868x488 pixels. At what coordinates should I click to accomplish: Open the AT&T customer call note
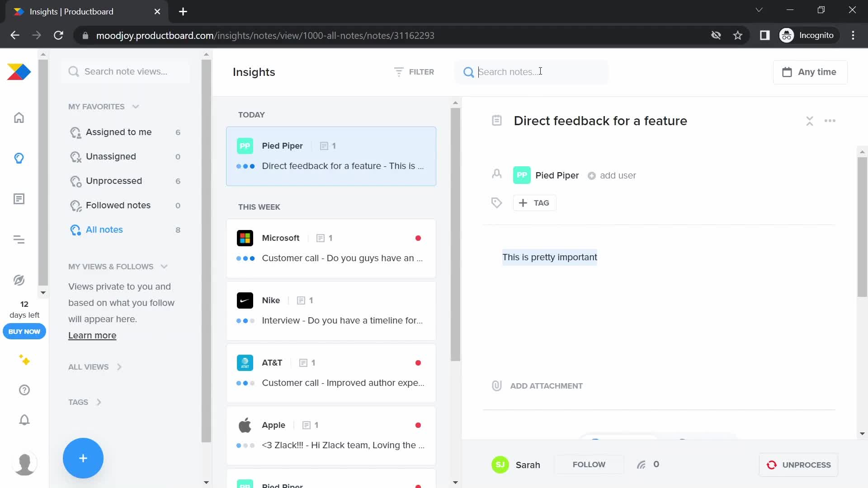(x=331, y=373)
